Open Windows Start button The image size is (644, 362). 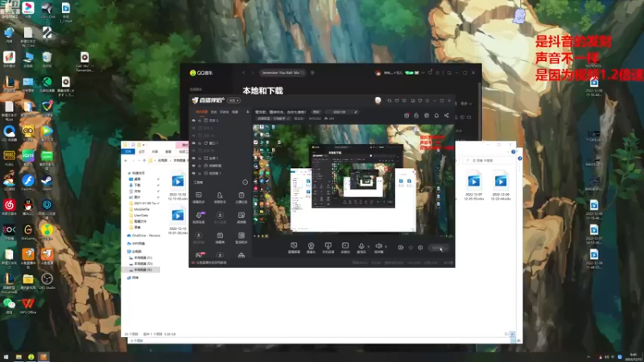click(6, 357)
